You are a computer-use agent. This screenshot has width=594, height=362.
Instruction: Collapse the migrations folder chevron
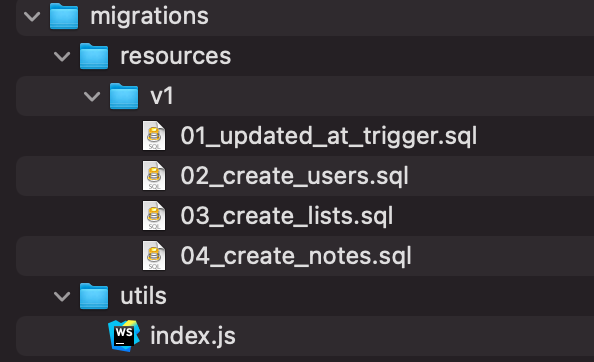32,16
